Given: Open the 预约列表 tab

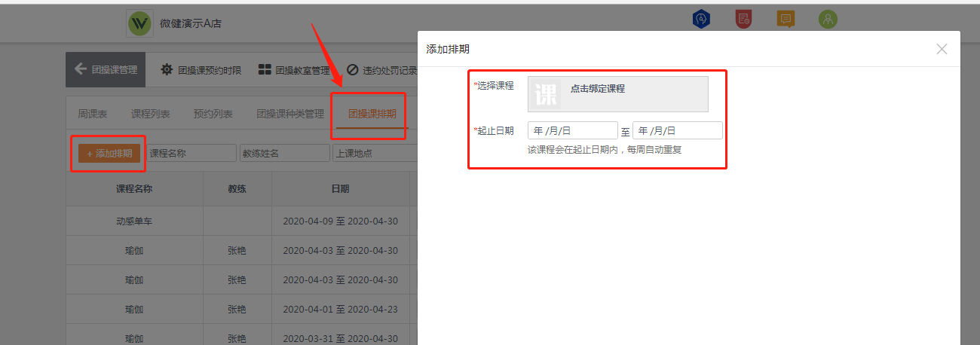Looking at the screenshot, I should point(213,114).
